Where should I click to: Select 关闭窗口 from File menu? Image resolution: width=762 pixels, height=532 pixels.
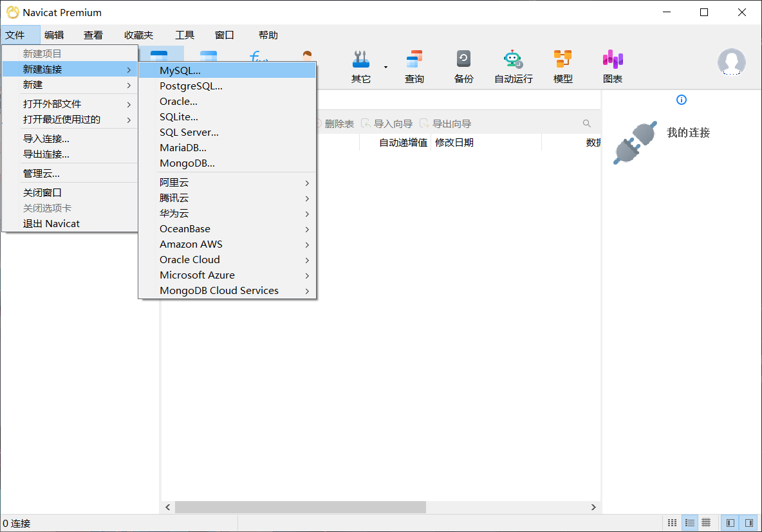(x=70, y=193)
